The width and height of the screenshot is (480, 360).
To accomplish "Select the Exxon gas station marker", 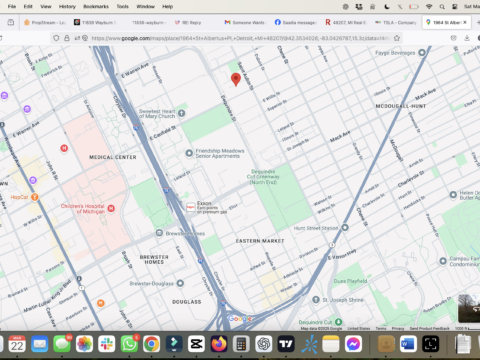I will pyautogui.click(x=190, y=207).
